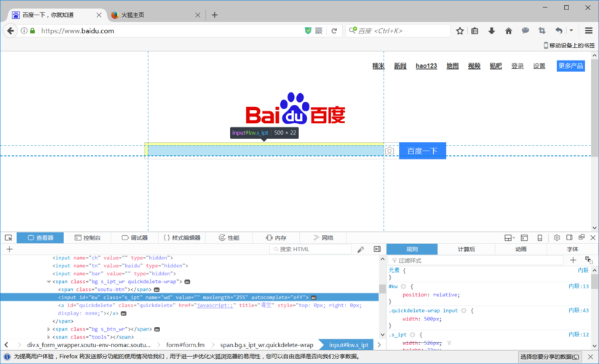The image size is (599, 364).
Task: Open undo history dropdown arrow
Action: pos(571,31)
